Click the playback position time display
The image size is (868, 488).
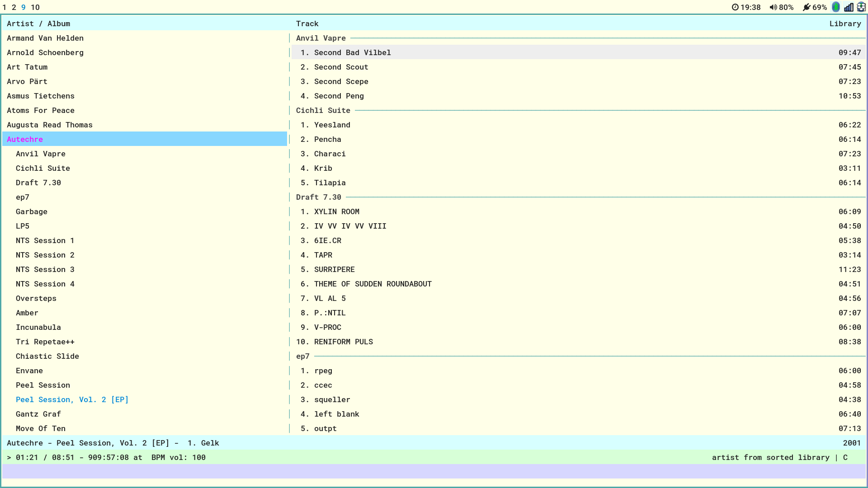tap(27, 457)
